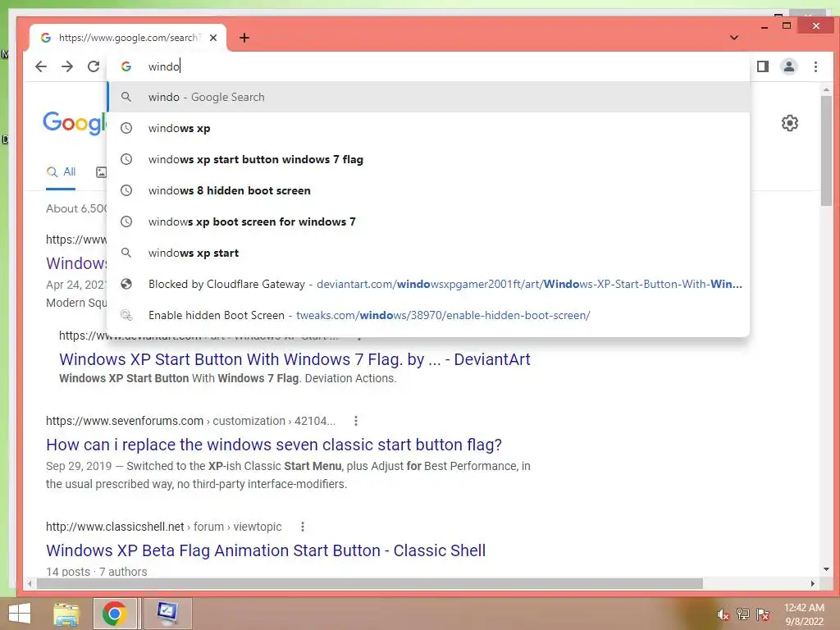Open File Explorer from taskbar

66,614
